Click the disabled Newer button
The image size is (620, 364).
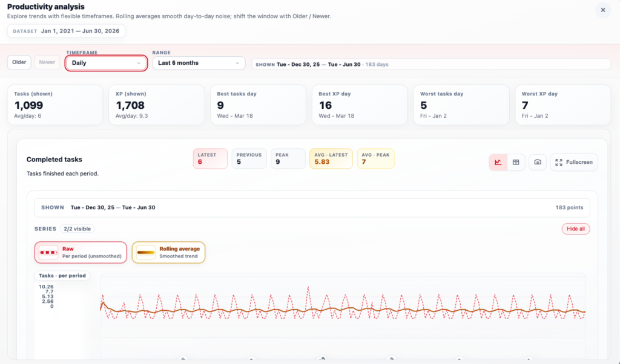coord(47,62)
